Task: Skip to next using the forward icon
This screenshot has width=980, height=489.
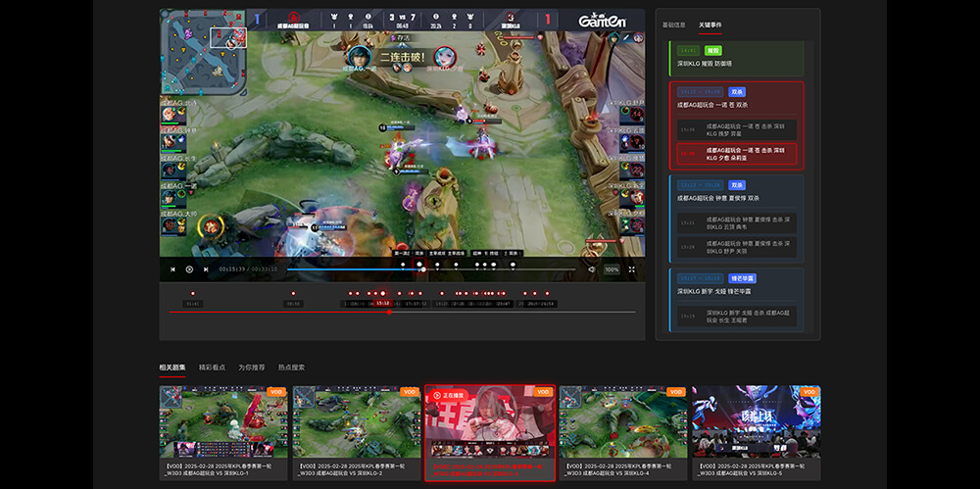Action: pos(206,269)
